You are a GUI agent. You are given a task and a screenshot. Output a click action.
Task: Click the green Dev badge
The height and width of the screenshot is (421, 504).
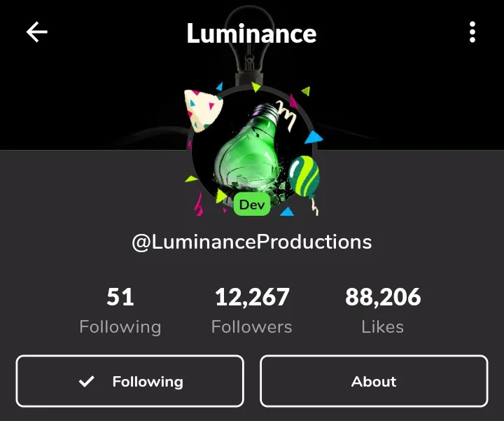[x=252, y=205]
